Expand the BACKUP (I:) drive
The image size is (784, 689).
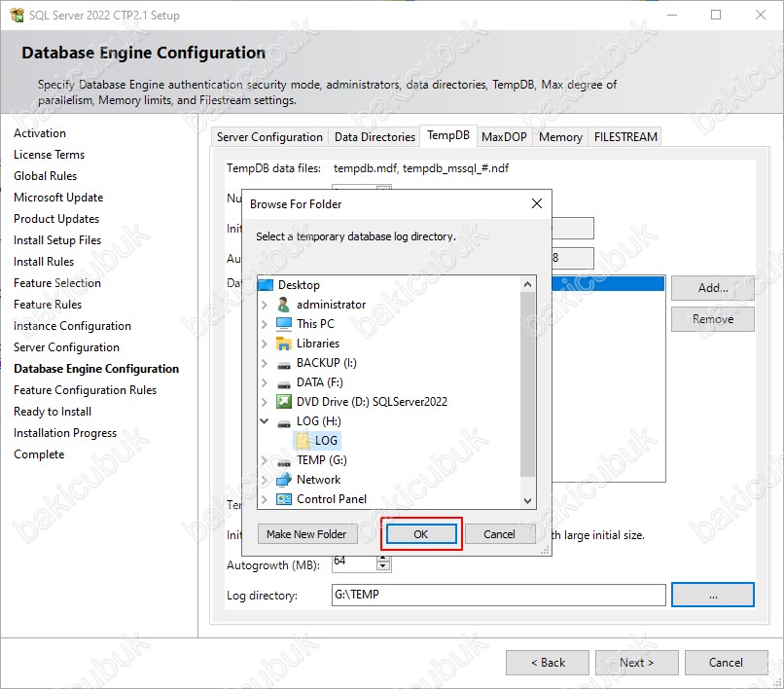click(265, 363)
